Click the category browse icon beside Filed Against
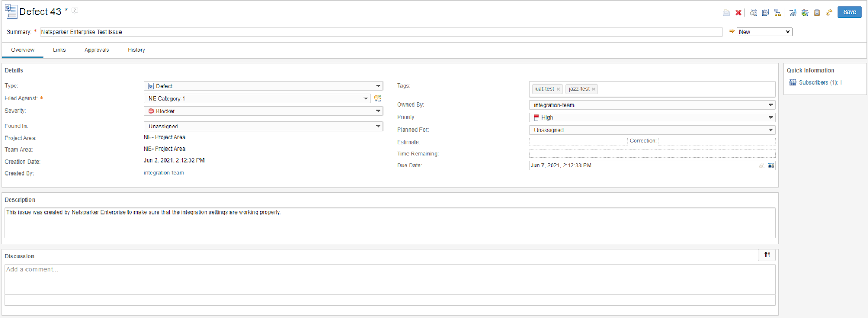 [378, 99]
